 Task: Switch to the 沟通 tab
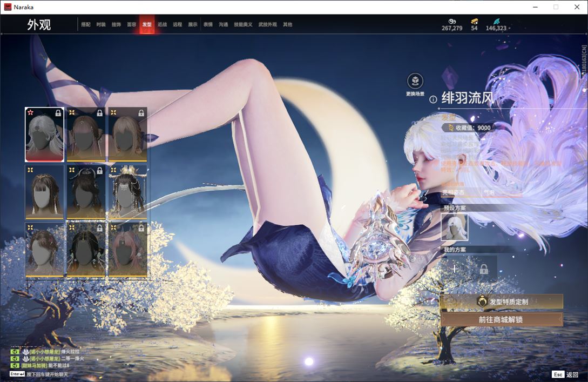click(x=224, y=24)
